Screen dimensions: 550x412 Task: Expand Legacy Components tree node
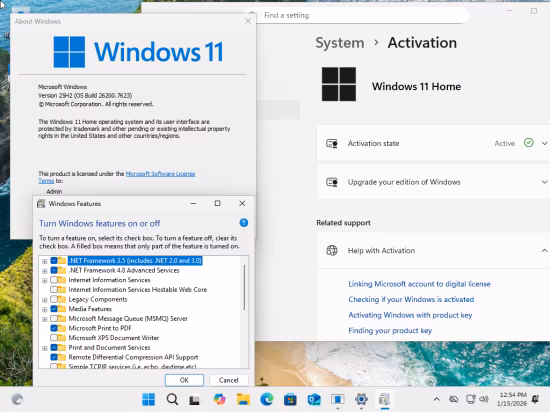pos(45,300)
